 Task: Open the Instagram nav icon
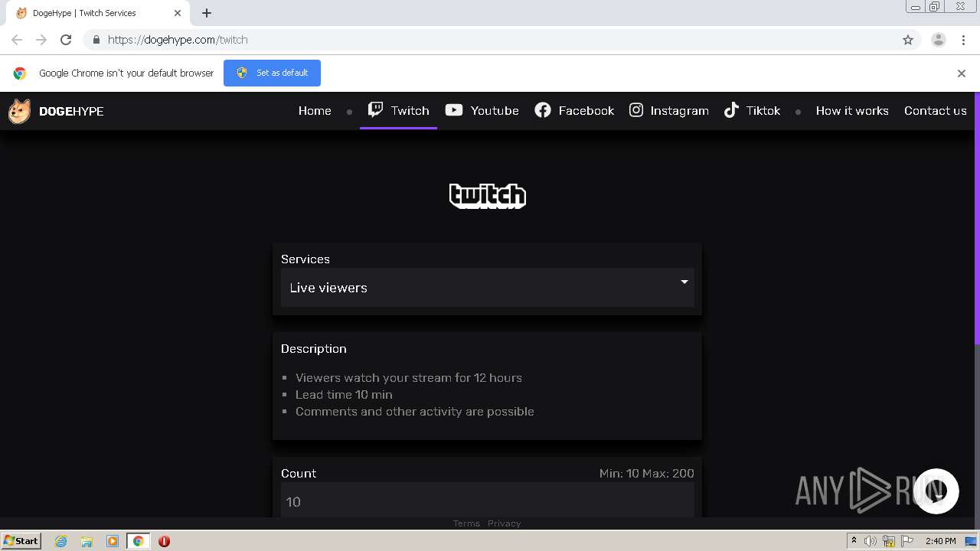point(636,110)
